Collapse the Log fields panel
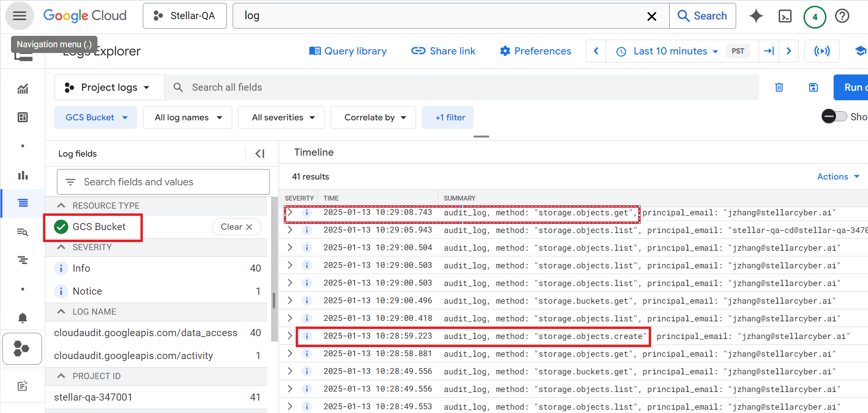Viewport: 868px width, 413px height. pyautogui.click(x=259, y=154)
